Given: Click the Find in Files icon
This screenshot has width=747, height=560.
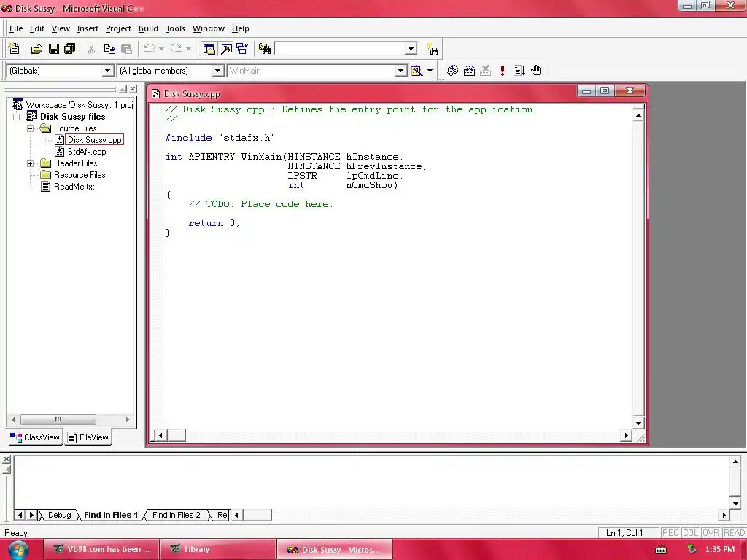Looking at the screenshot, I should (x=264, y=49).
